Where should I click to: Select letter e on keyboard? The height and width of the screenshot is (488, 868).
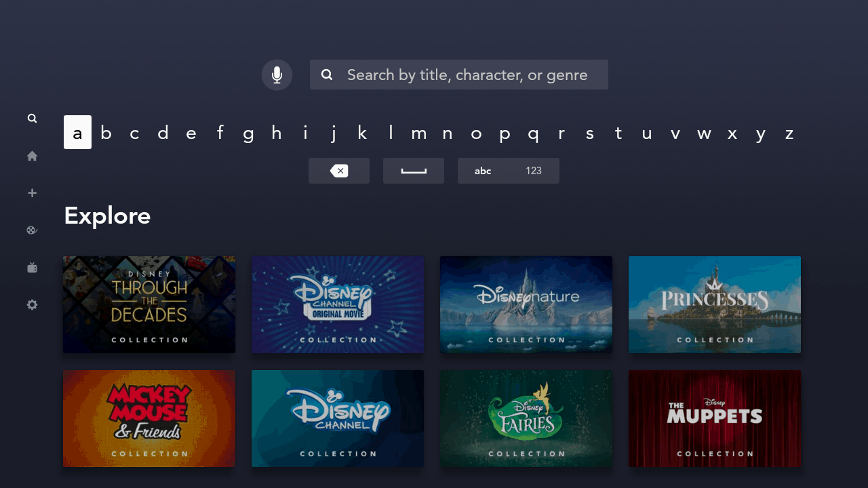(191, 133)
